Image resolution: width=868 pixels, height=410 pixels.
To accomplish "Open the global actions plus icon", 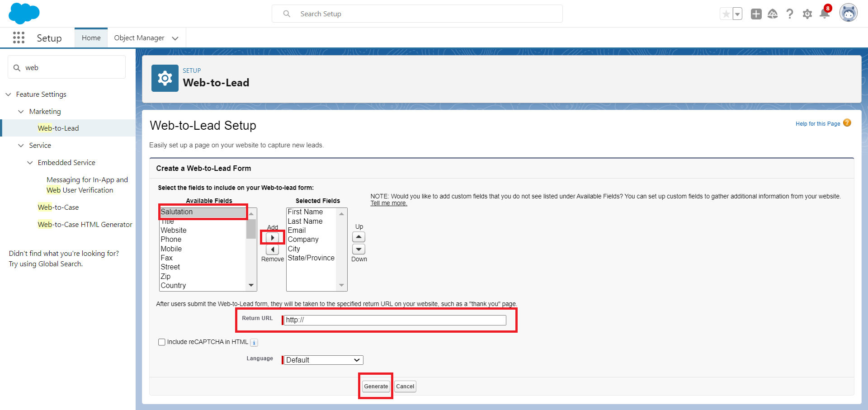I will pyautogui.click(x=756, y=14).
